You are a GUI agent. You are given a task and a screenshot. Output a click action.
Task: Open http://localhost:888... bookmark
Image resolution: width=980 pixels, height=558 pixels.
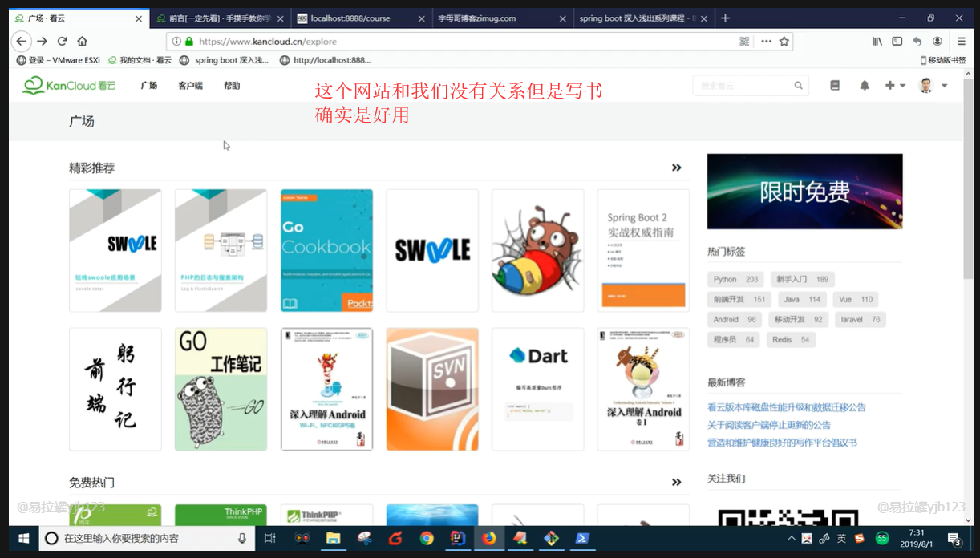[x=326, y=60]
